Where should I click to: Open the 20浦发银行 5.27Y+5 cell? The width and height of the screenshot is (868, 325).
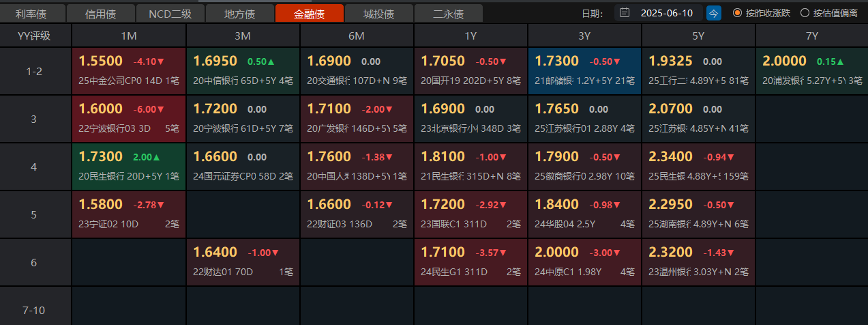pos(811,71)
